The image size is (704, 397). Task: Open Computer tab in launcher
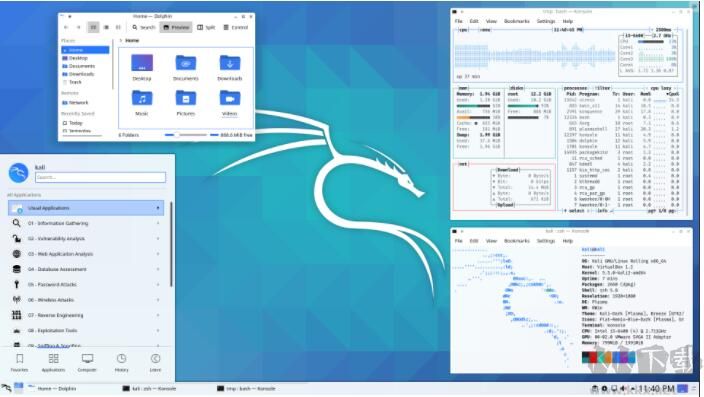pyautogui.click(x=87, y=363)
